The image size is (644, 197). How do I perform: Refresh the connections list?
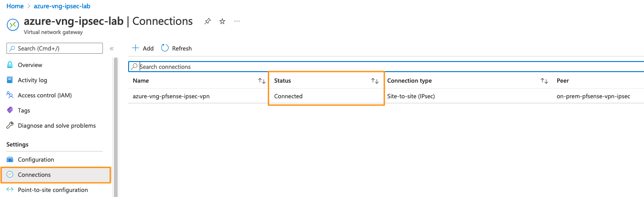[x=176, y=48]
